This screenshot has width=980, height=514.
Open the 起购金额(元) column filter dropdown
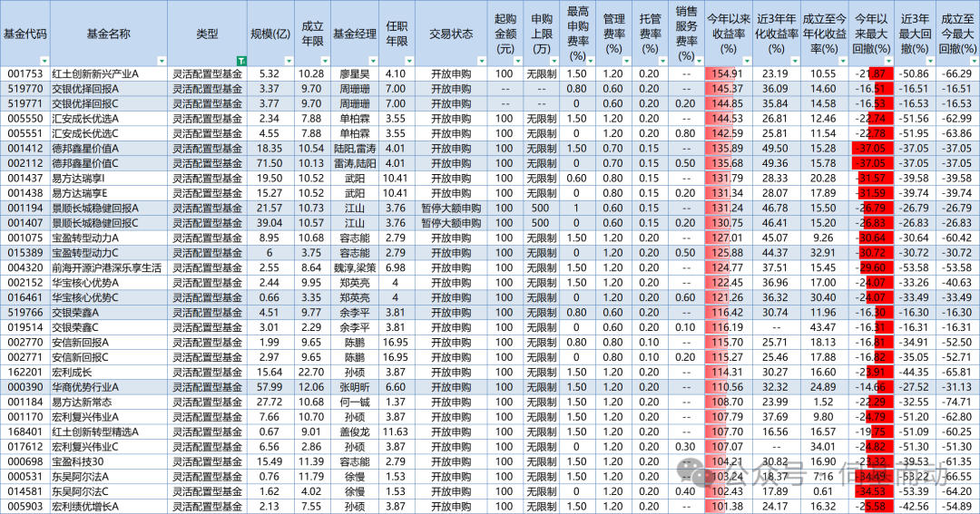point(517,62)
